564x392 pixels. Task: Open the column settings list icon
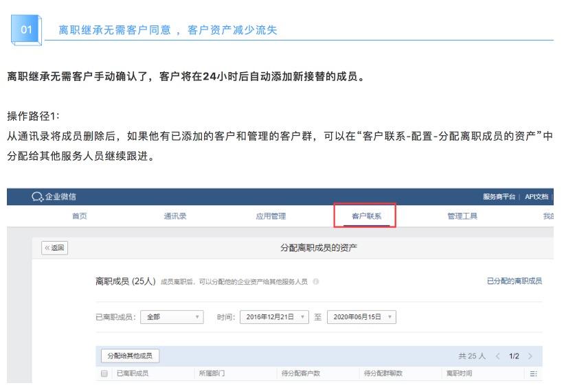click(x=532, y=374)
